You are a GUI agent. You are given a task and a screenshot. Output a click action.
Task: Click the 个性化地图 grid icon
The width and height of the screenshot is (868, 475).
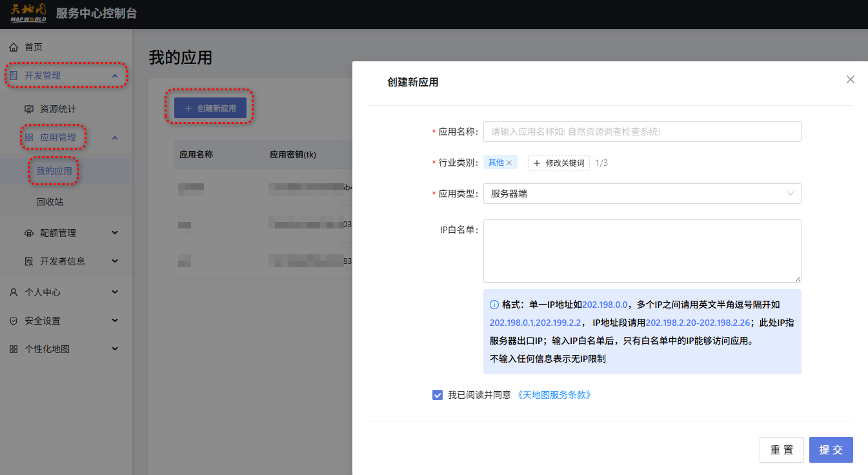[x=14, y=349]
